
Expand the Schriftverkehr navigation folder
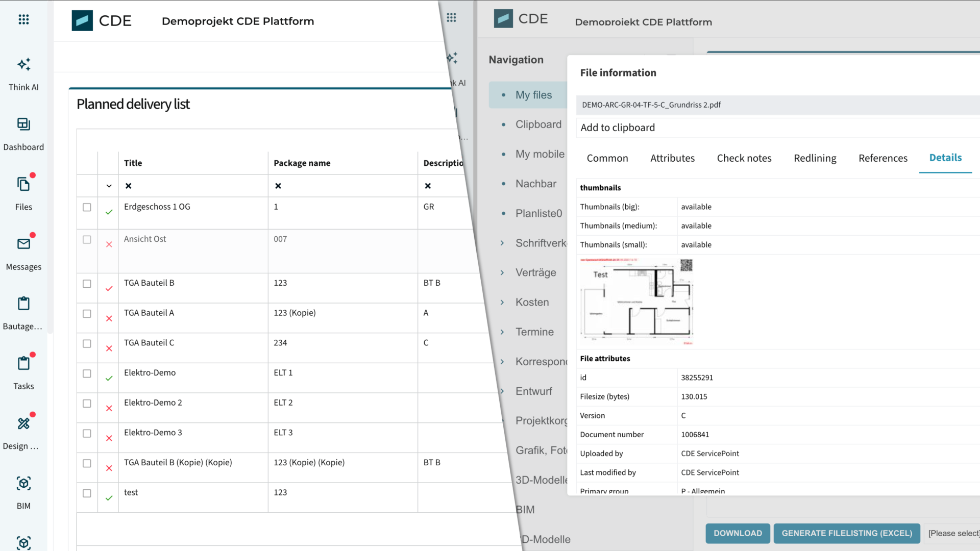point(502,243)
